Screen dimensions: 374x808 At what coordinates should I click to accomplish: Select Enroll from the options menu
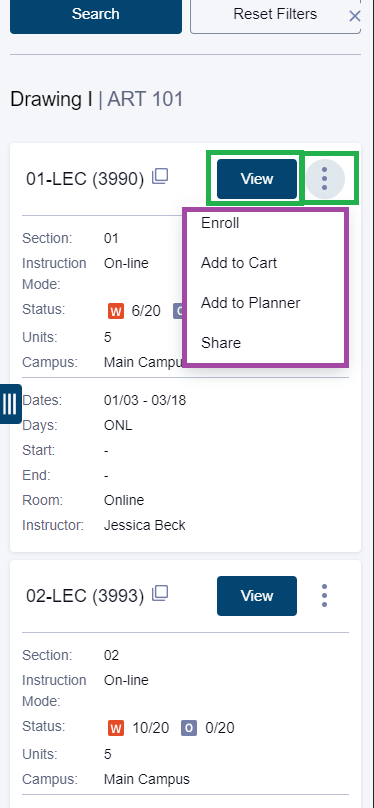click(x=220, y=223)
